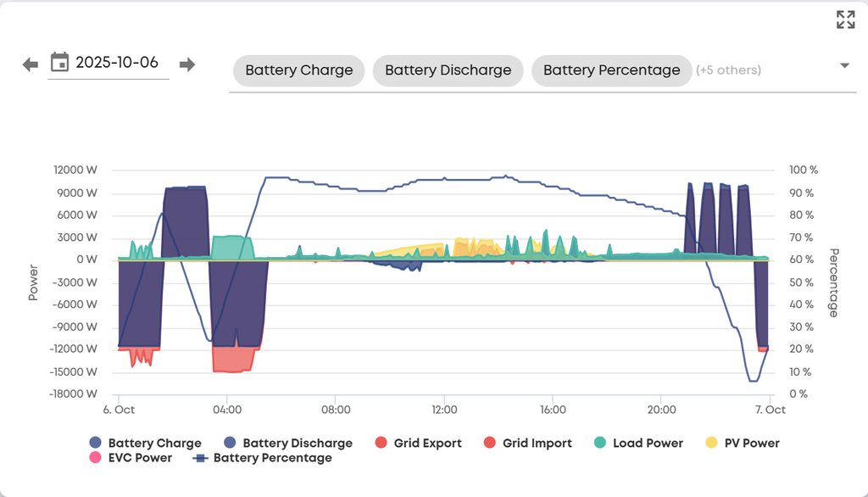Click the yellow PV Power color dot

[x=711, y=443]
